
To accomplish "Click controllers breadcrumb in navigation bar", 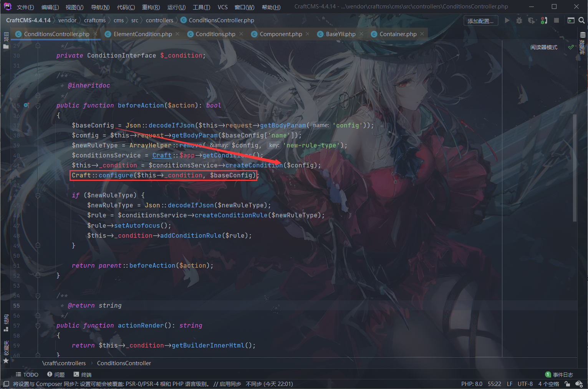I will [x=159, y=20].
